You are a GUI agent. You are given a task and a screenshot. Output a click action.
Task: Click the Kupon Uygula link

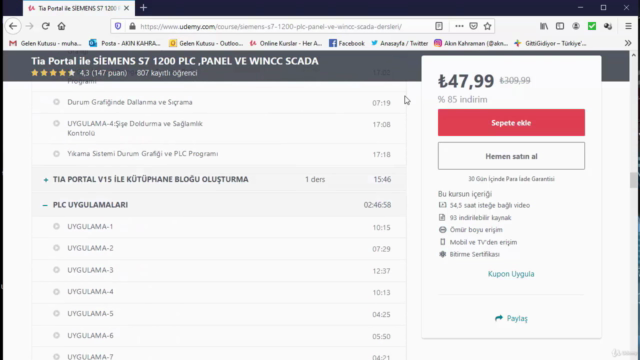[x=511, y=274]
